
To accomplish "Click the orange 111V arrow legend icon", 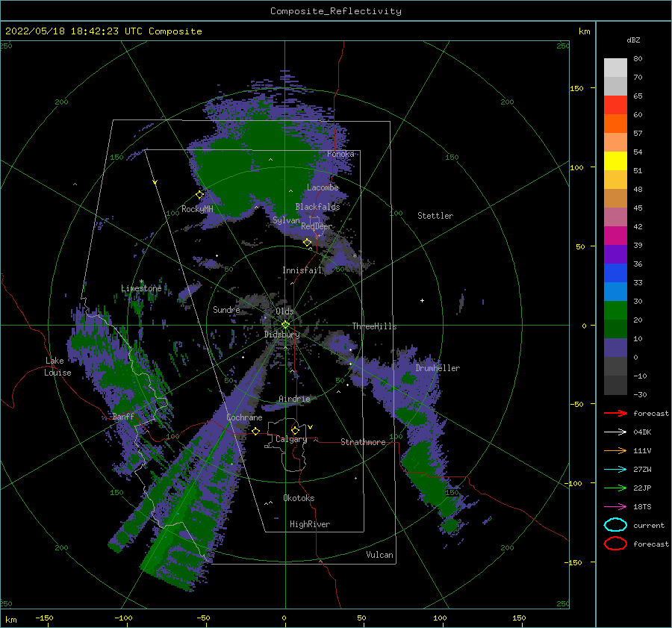I will [615, 450].
